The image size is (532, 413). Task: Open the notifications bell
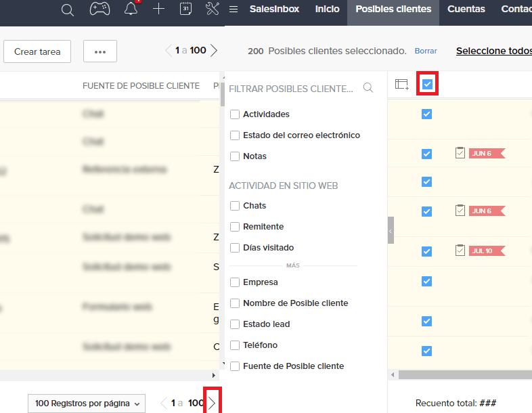(131, 9)
